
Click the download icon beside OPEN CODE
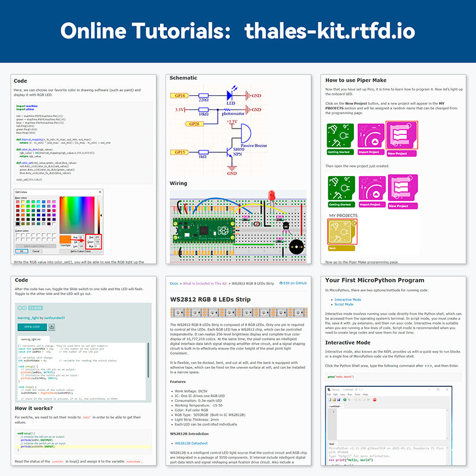pos(52,327)
